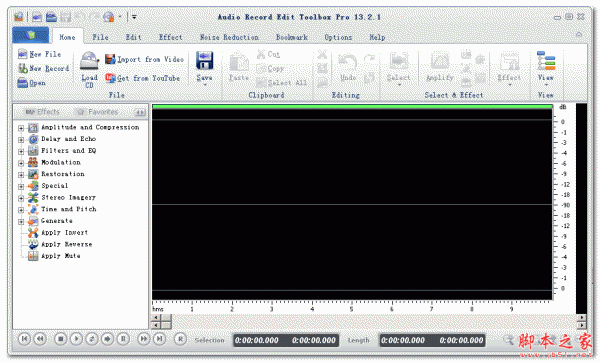Click the selection start time field
Image resolution: width=600 pixels, height=362 pixels.
(x=257, y=340)
